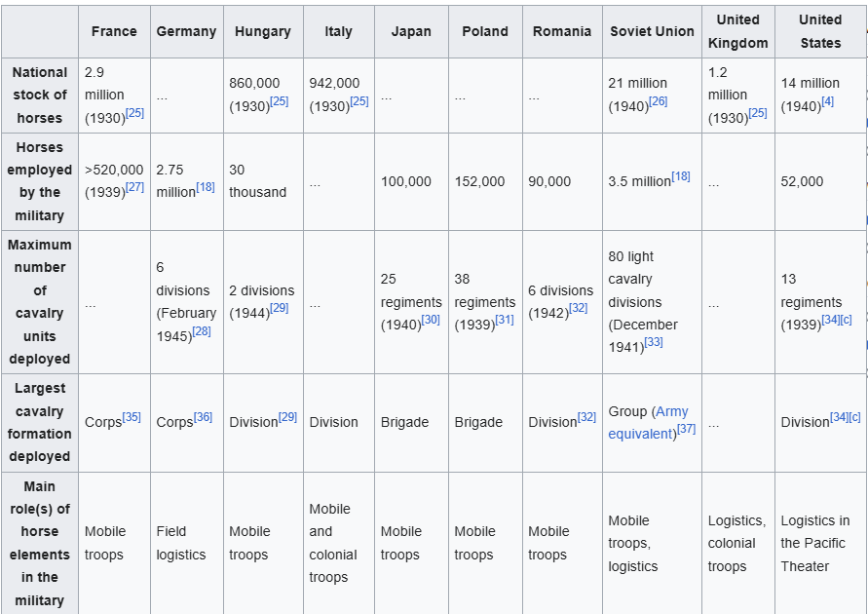The height and width of the screenshot is (614, 868).
Task: Open citation 29 beside Hungary's 2 divisions (1944)
Action: 279,308
